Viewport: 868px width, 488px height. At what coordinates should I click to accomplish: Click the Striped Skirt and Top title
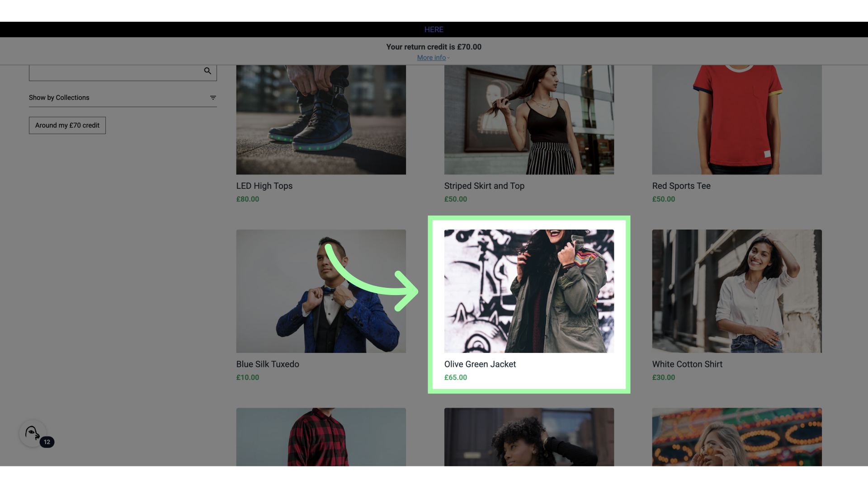coord(484,186)
